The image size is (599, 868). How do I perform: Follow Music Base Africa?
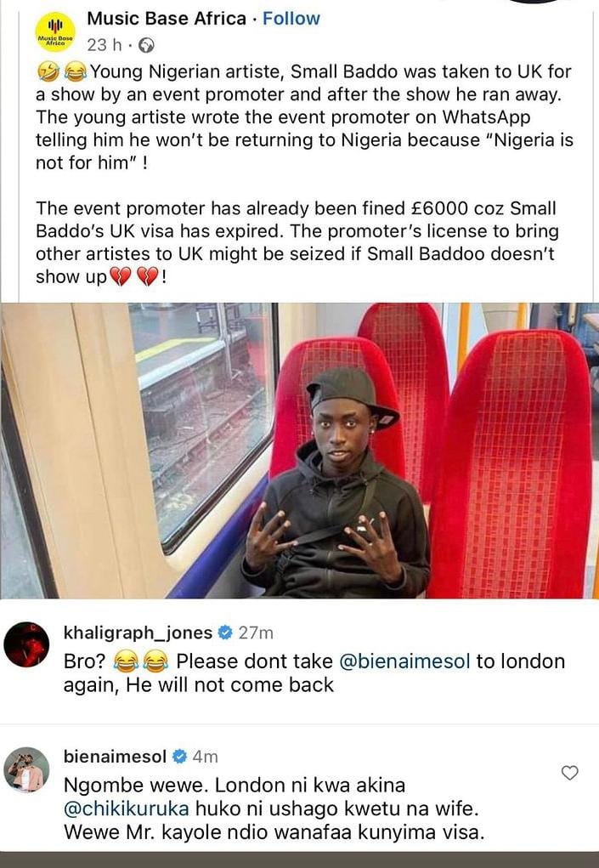[291, 18]
